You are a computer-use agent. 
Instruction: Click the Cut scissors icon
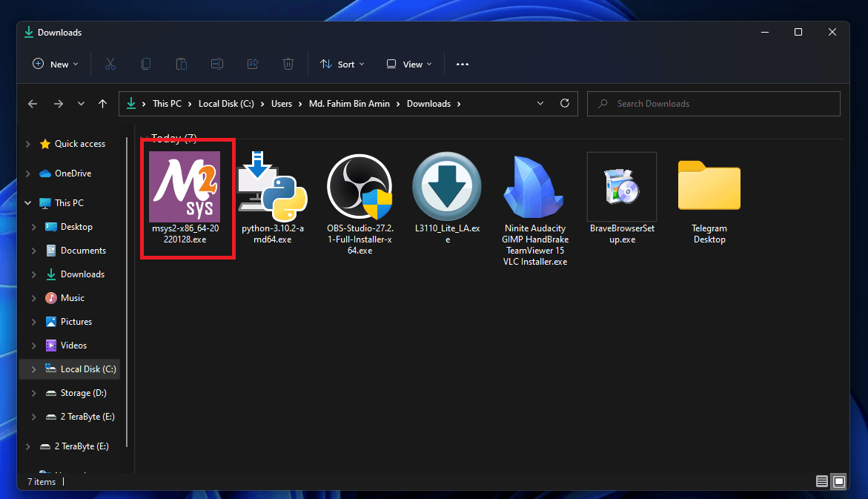(x=110, y=65)
